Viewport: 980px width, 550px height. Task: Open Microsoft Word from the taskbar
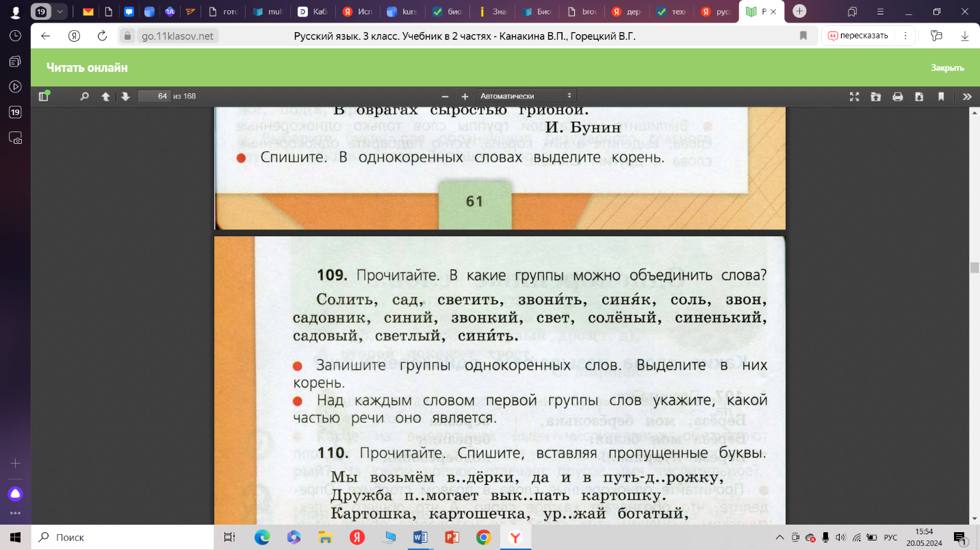420,538
